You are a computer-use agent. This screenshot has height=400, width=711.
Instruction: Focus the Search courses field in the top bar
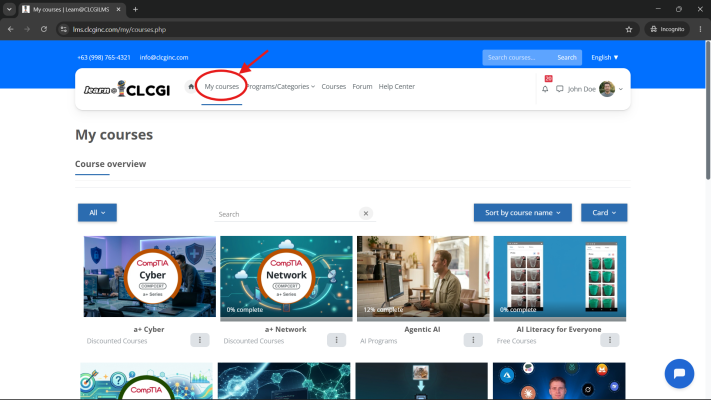[x=518, y=58]
